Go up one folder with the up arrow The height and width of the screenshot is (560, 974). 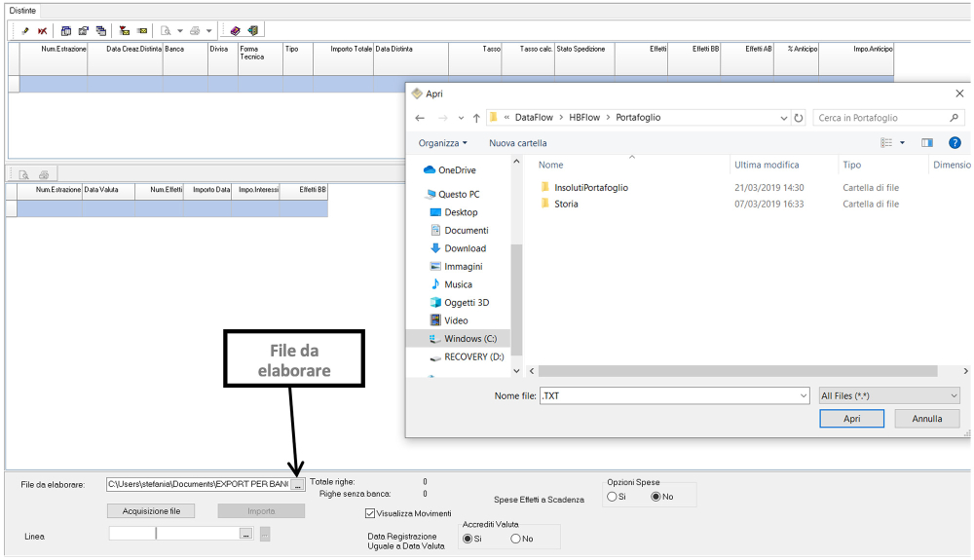[x=476, y=118]
